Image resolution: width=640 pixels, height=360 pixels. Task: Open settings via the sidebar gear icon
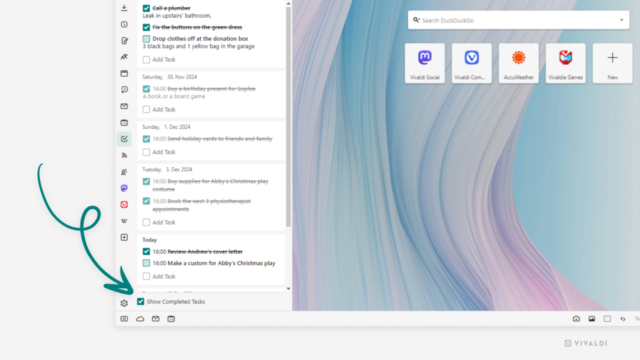[124, 303]
